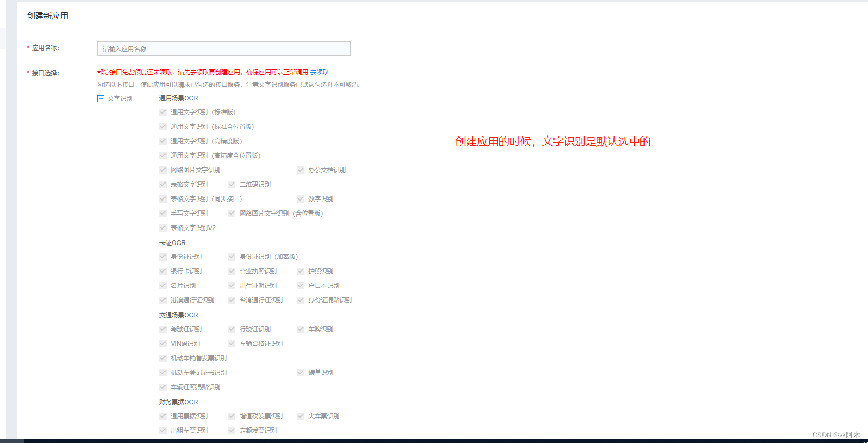
Task: Toggle 身份证识别（加密版） checkbox
Action: coord(232,257)
